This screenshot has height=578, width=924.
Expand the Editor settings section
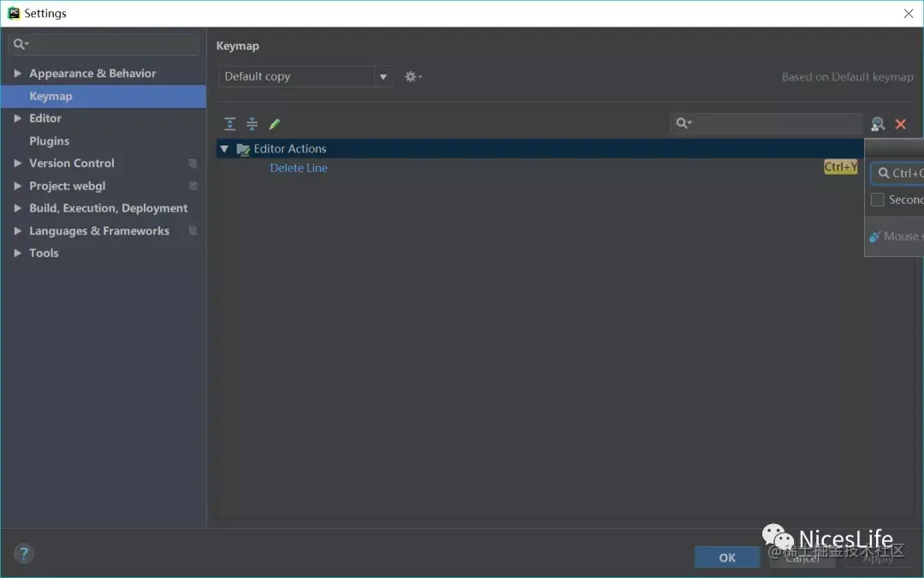18,118
